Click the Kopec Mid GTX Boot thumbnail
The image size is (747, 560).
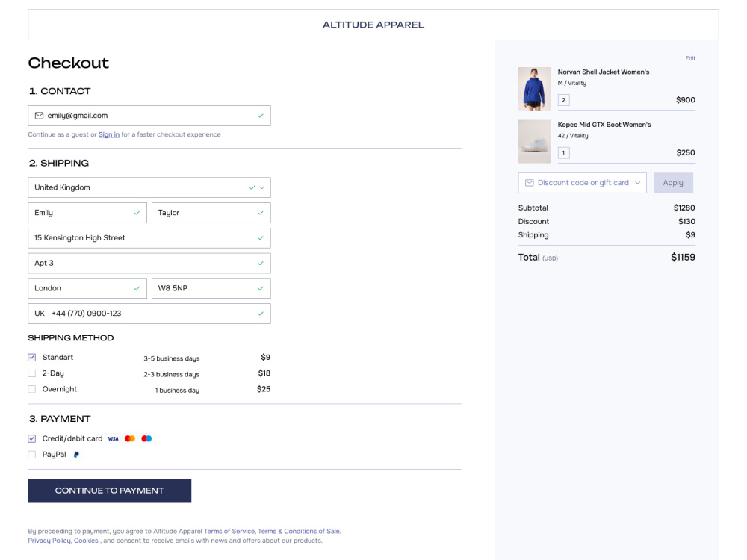click(x=535, y=141)
